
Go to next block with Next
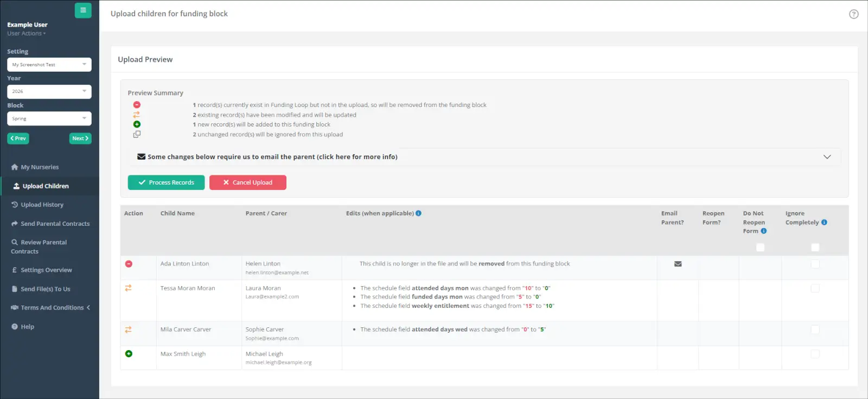[80, 138]
